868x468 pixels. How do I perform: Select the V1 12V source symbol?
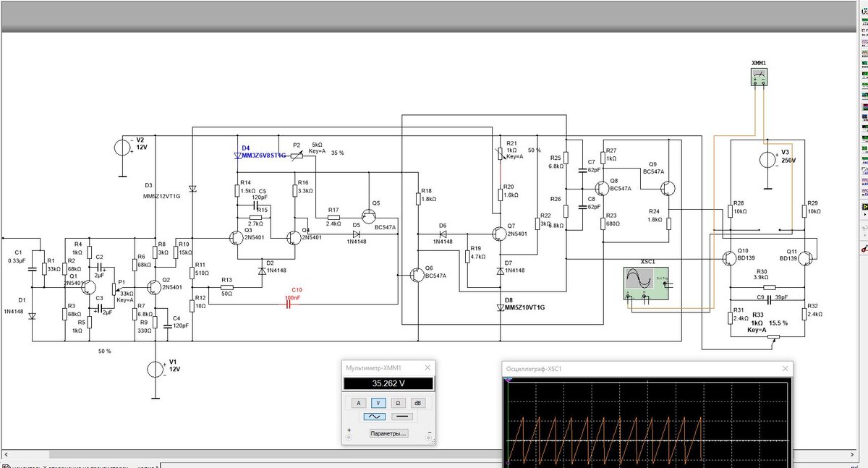(x=155, y=370)
